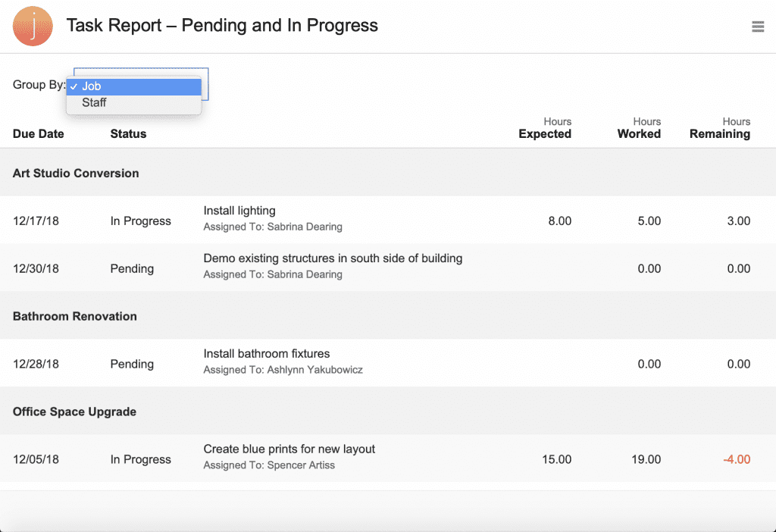Select the Office Space Upgrade group header
Screen dimensions: 776x532
[x=74, y=412]
